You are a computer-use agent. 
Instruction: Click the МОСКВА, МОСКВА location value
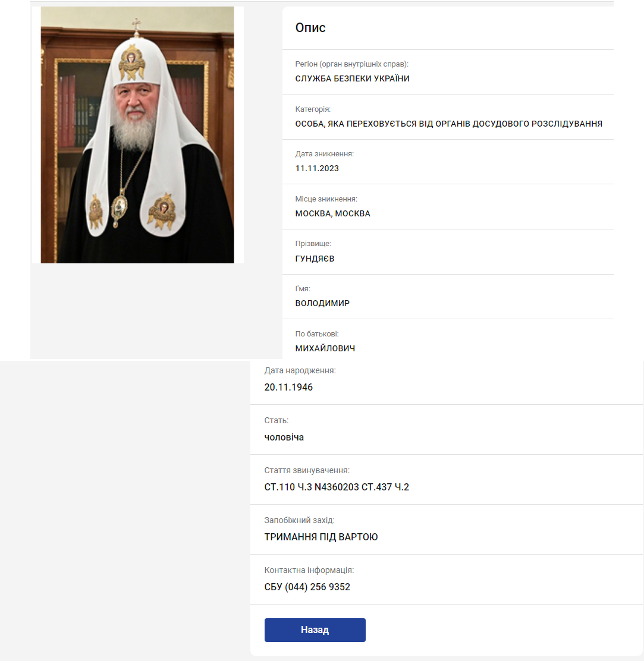[333, 214]
